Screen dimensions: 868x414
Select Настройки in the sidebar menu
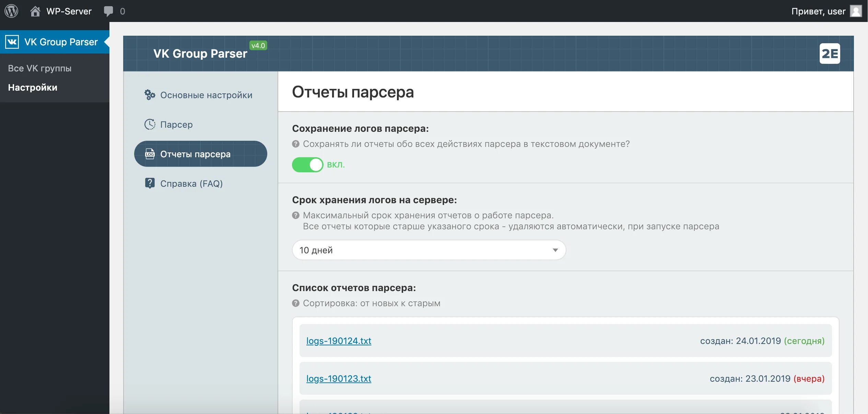click(33, 88)
